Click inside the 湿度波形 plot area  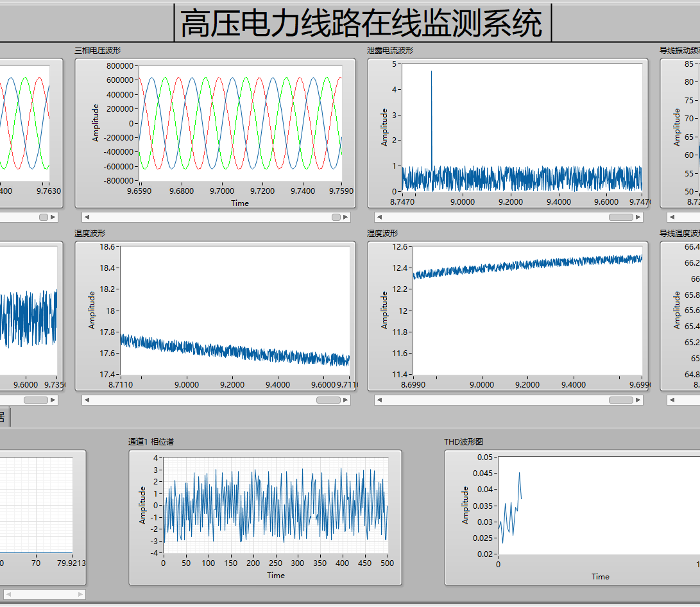click(527, 310)
